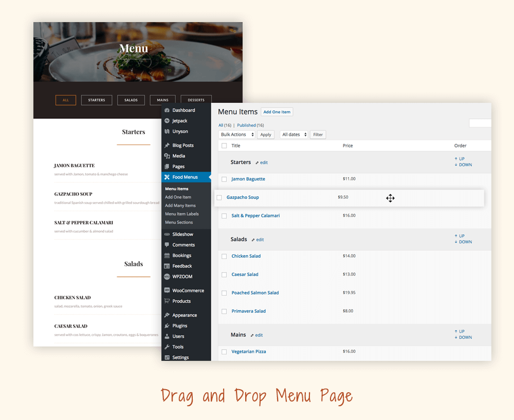Image resolution: width=514 pixels, height=420 pixels.
Task: Move the Salads section down
Action: [x=463, y=242]
